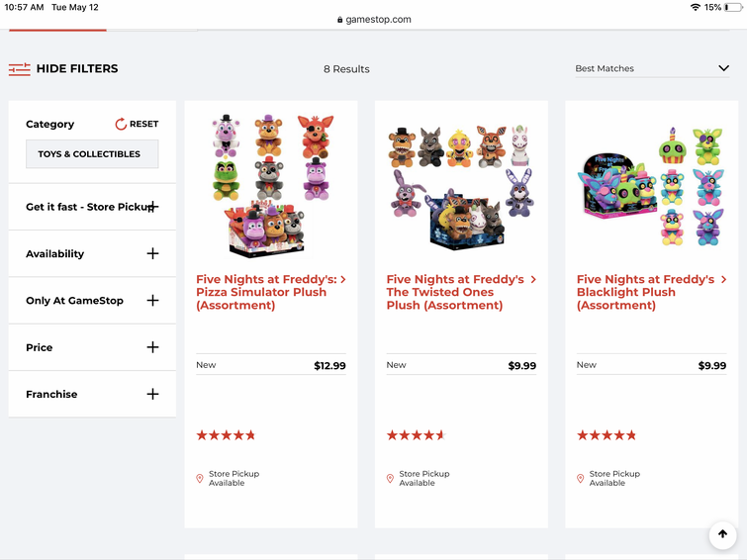Click location pin under Blacklight Plush
The width and height of the screenshot is (747, 560).
click(580, 479)
